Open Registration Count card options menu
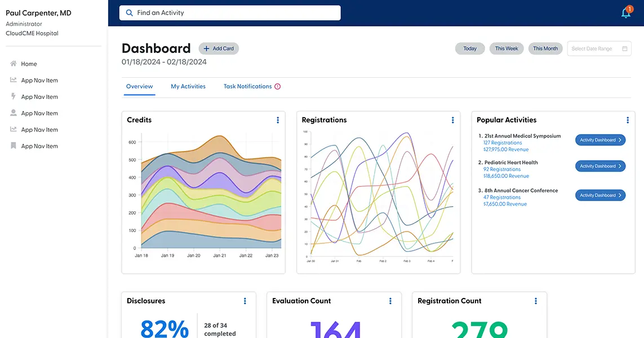The image size is (644, 338). pos(535,301)
